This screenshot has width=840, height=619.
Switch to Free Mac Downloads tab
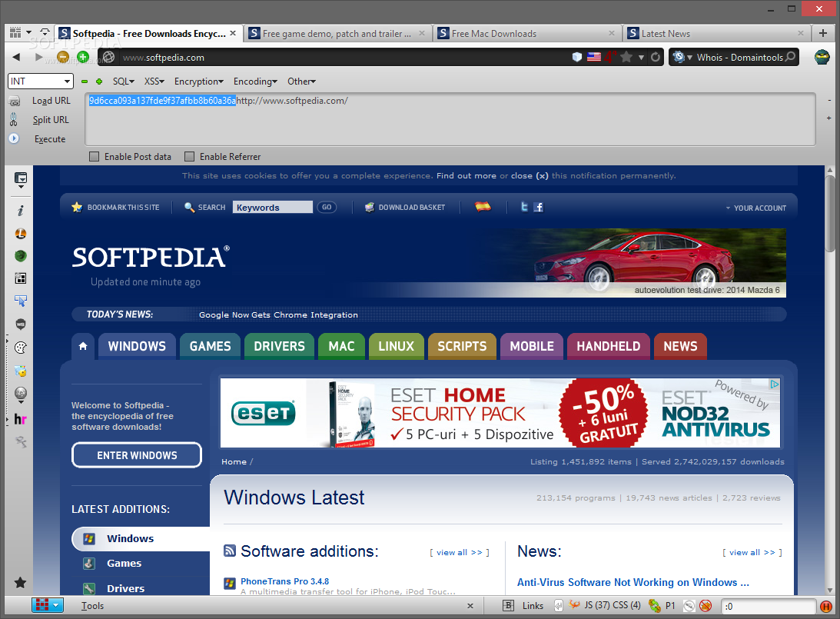527,33
